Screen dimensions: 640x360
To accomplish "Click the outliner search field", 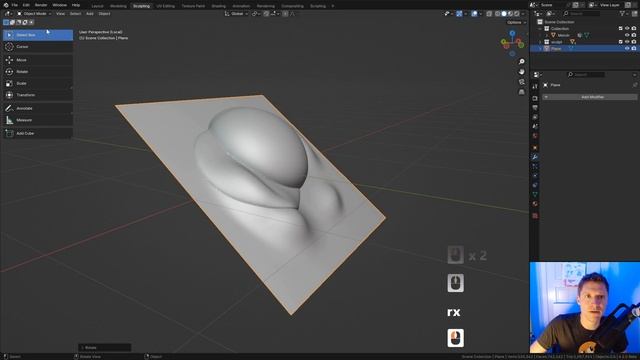I will [x=581, y=14].
